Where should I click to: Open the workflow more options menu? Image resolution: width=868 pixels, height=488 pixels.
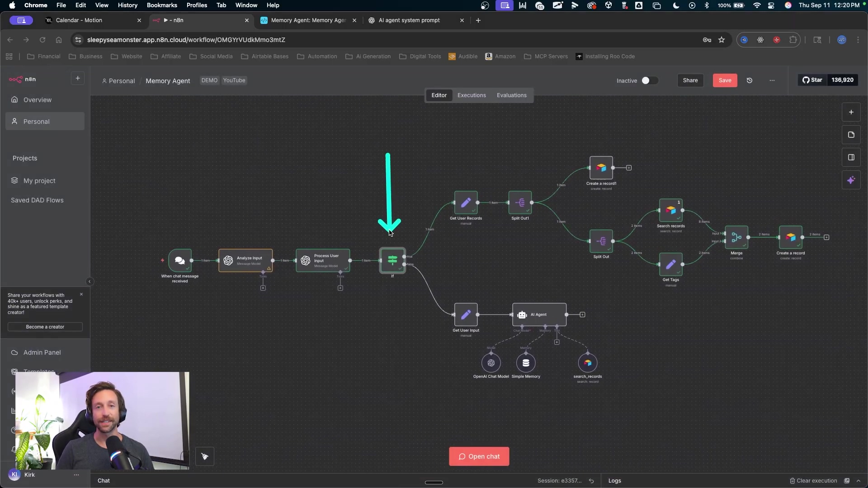coord(772,80)
